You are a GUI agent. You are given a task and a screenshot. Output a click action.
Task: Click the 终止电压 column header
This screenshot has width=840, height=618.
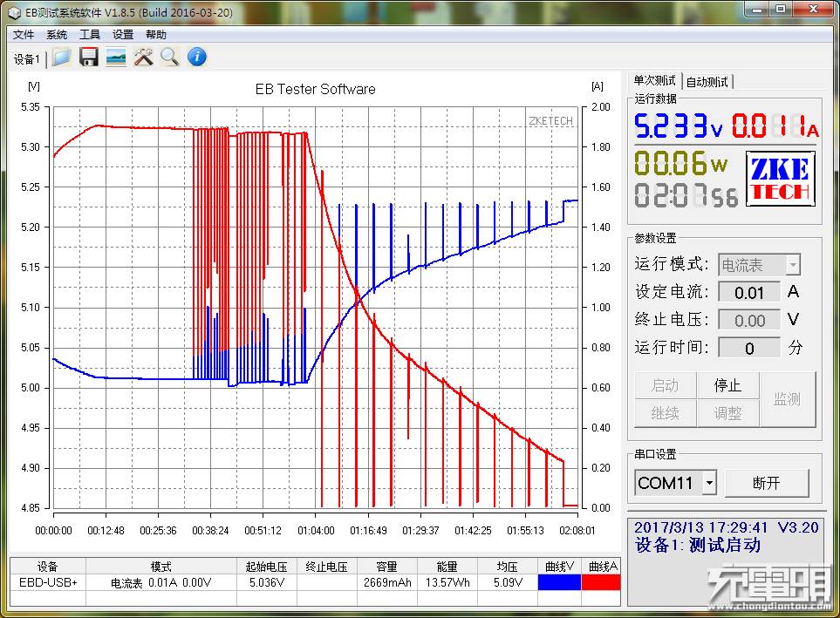[327, 567]
